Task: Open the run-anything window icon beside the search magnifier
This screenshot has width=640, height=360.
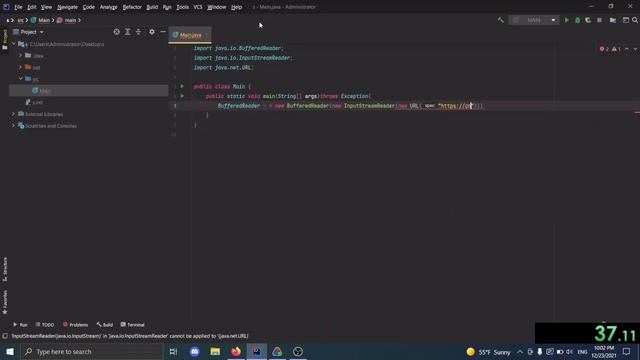Action: click(626, 20)
